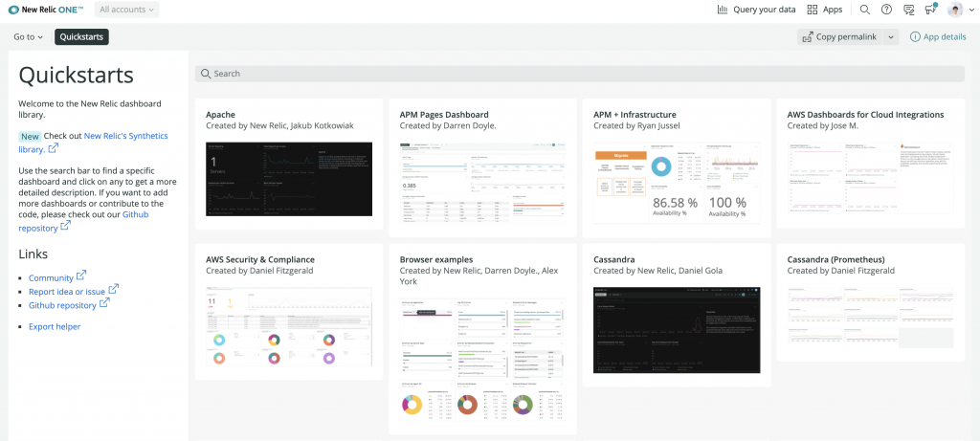Click AWS Security & Compliance title
Viewport: 980px width, 441px height.
click(x=260, y=259)
